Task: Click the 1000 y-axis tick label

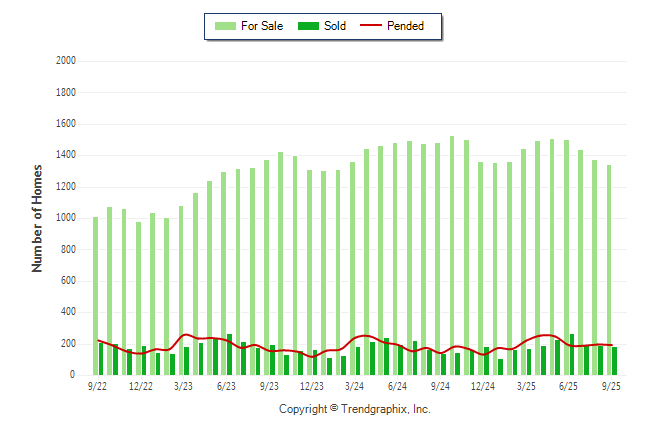Action: [66, 218]
